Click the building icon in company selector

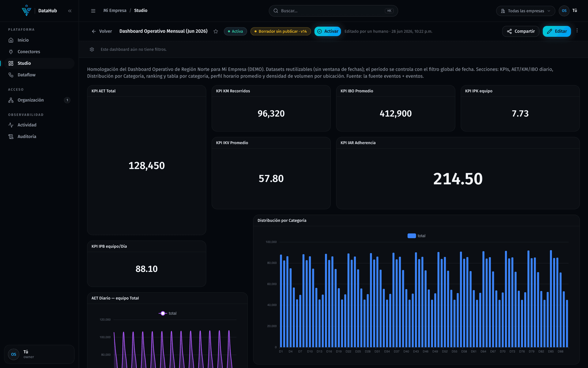[x=503, y=11]
